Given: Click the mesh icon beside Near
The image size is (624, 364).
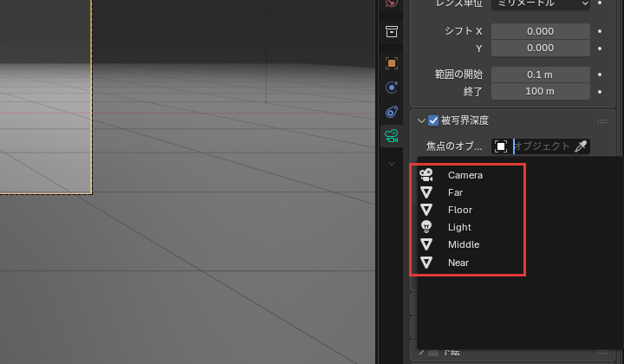Looking at the screenshot, I should tap(426, 263).
